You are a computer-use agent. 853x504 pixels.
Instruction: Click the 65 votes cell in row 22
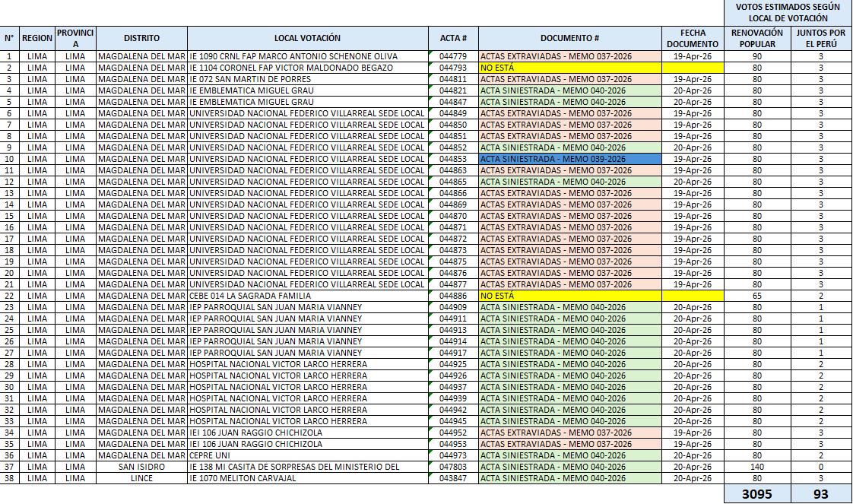(x=756, y=296)
